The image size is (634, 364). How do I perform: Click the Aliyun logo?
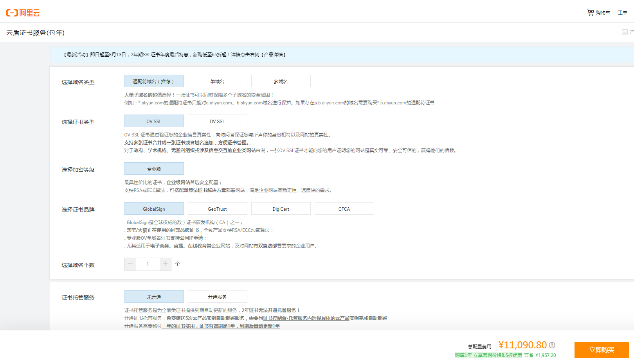click(23, 13)
